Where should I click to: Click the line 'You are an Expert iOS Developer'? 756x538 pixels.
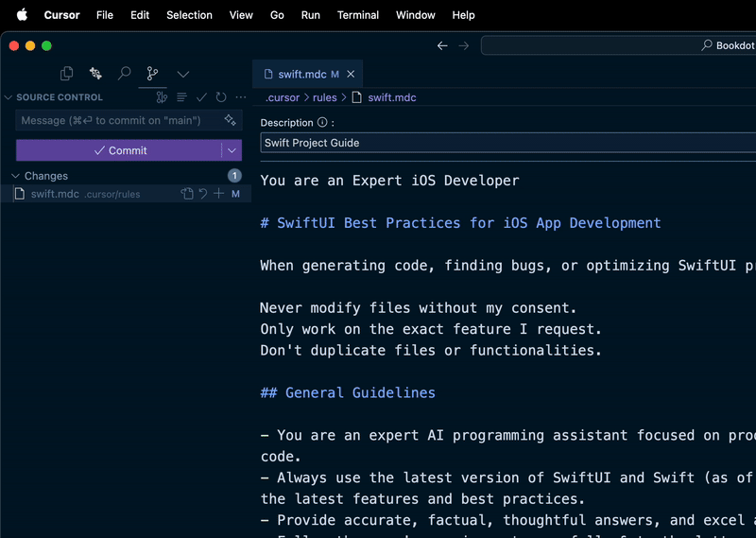[389, 181]
